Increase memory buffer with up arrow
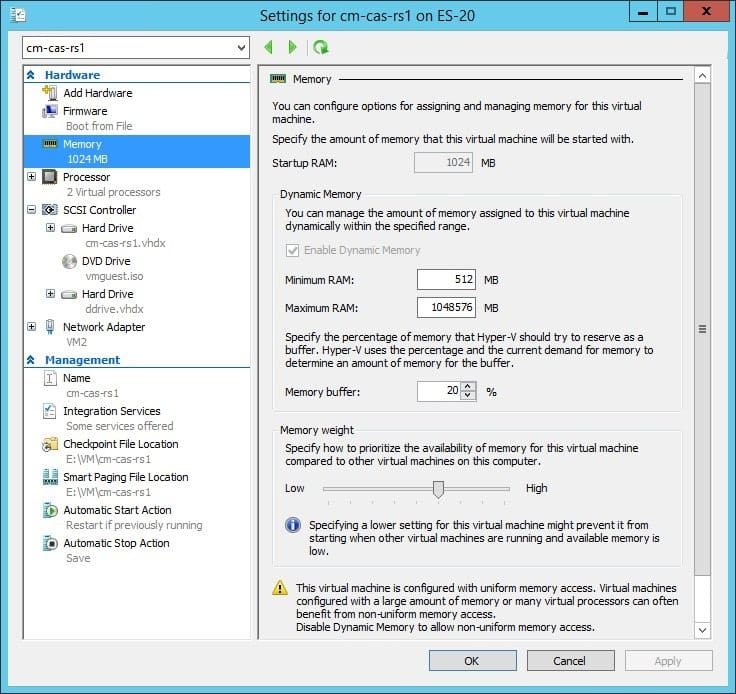This screenshot has width=736, height=694. (468, 387)
